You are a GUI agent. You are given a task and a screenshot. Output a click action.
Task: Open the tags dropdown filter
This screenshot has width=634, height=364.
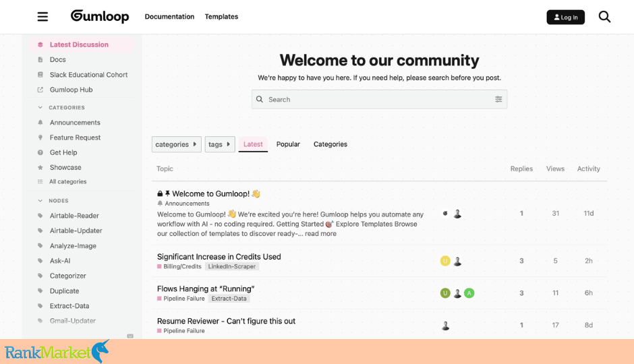click(220, 144)
